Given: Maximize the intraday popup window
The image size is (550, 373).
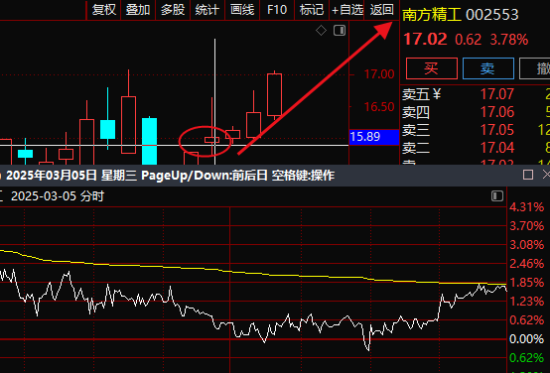Looking at the screenshot, I should (528, 175).
